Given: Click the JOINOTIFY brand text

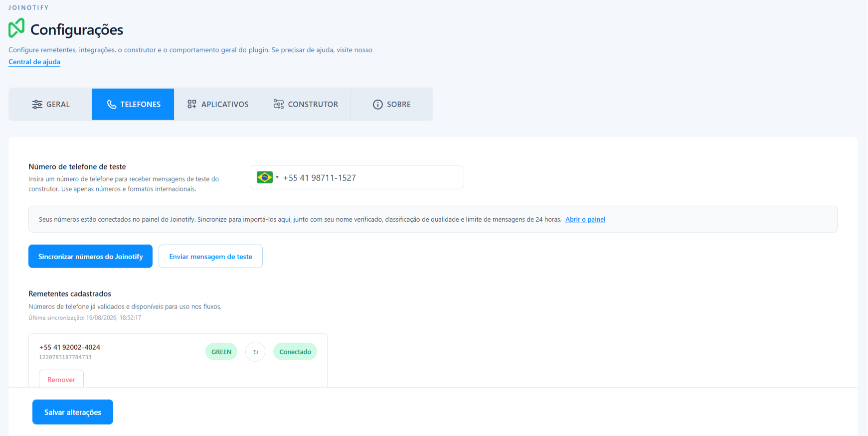Looking at the screenshot, I should tap(28, 7).
